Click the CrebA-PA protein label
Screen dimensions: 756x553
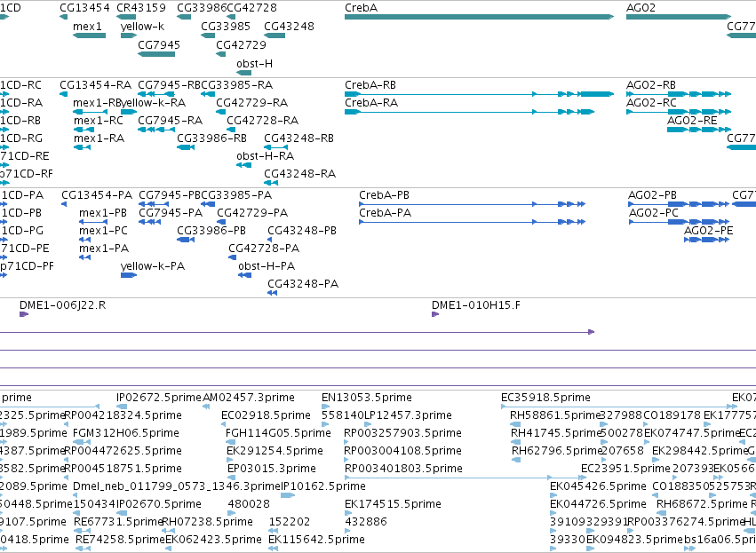click(386, 213)
